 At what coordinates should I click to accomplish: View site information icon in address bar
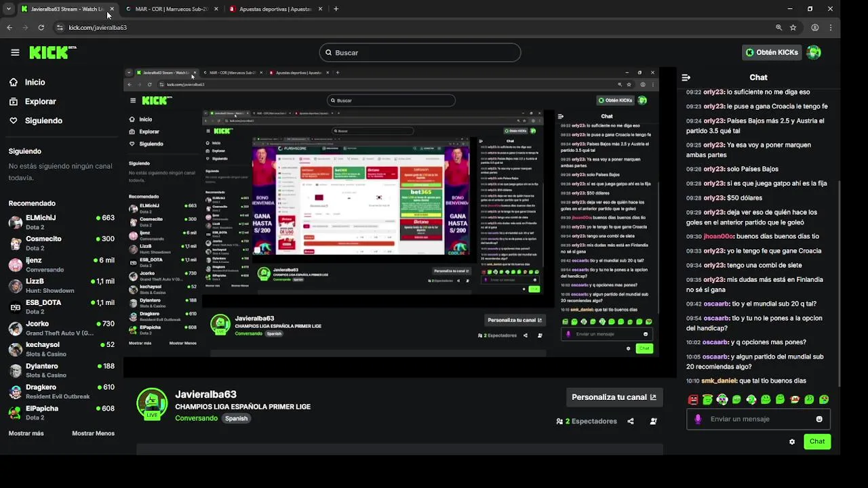[x=60, y=27]
